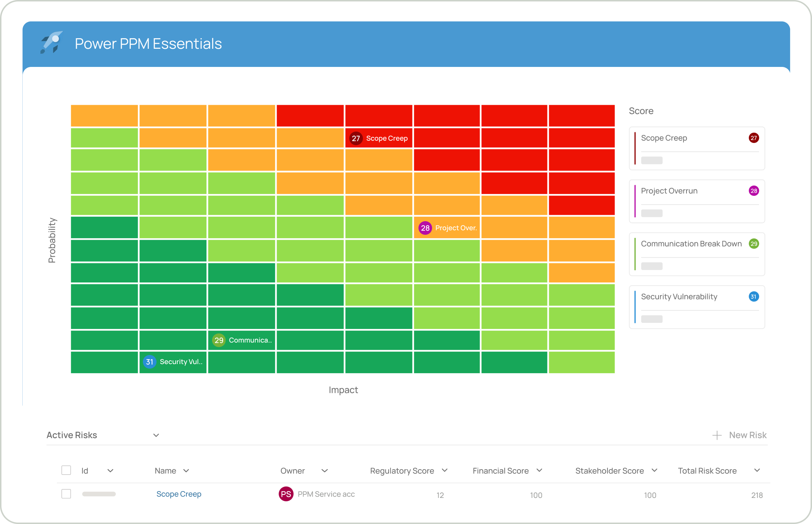The image size is (812, 524).
Task: Open the Scope Creep link in table
Action: click(179, 494)
